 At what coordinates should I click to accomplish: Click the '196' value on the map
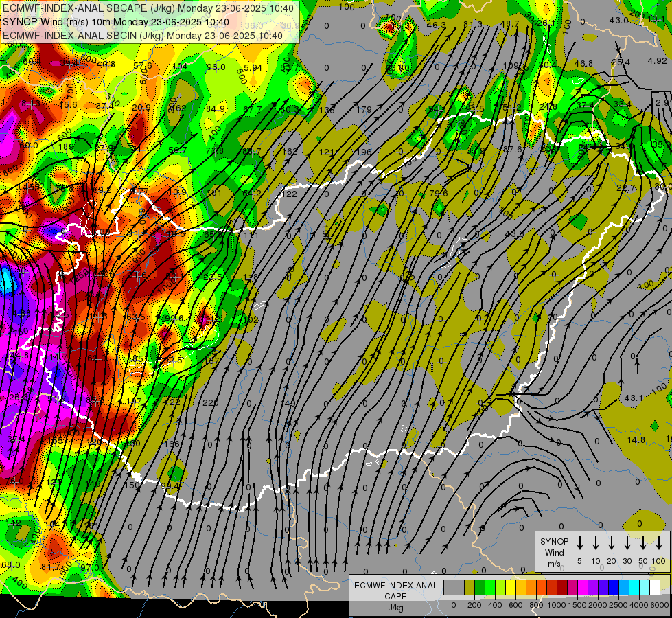pos(364,152)
